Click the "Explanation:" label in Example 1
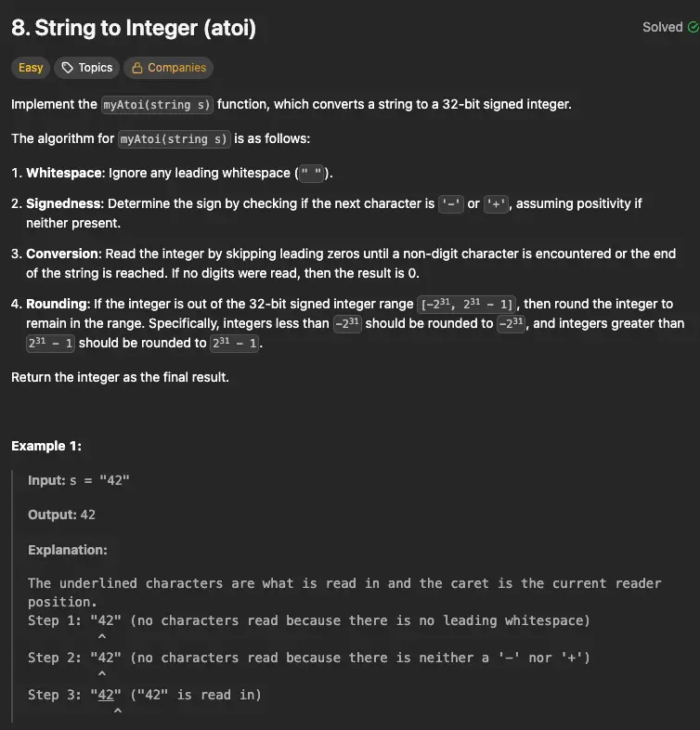 [68, 550]
